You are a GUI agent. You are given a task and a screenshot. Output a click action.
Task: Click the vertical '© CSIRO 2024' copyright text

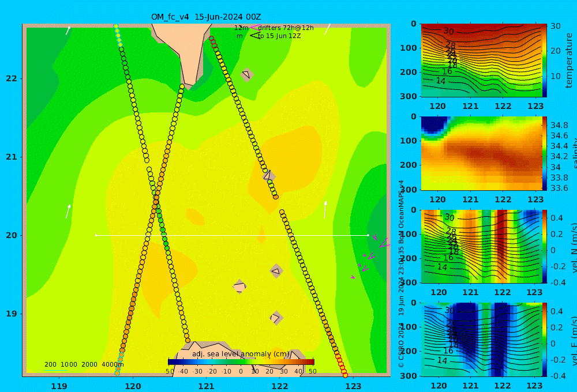pos(401,344)
